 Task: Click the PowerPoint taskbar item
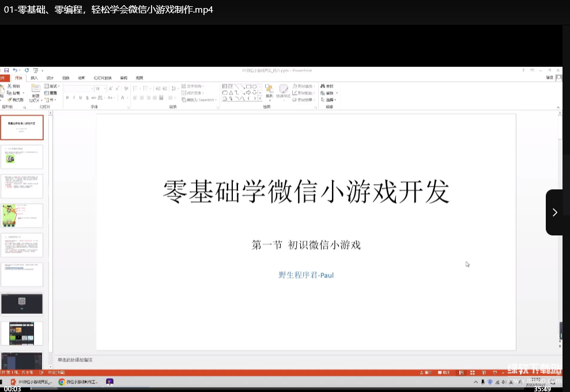31,382
